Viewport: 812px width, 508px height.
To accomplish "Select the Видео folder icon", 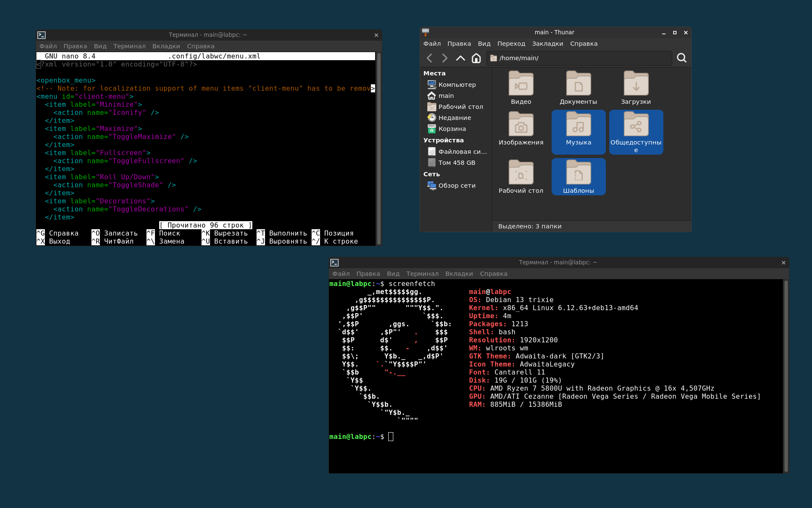I will coord(521,83).
